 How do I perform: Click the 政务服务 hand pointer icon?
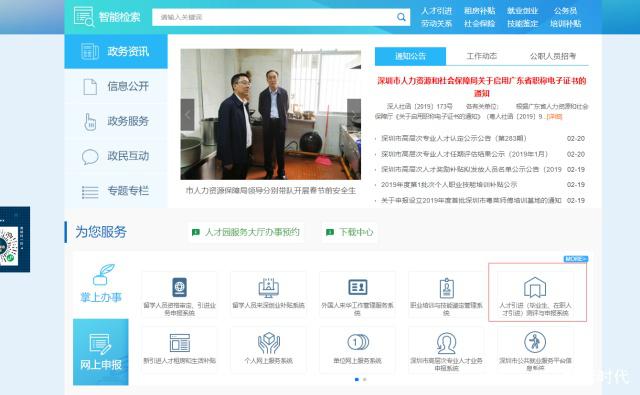point(90,122)
